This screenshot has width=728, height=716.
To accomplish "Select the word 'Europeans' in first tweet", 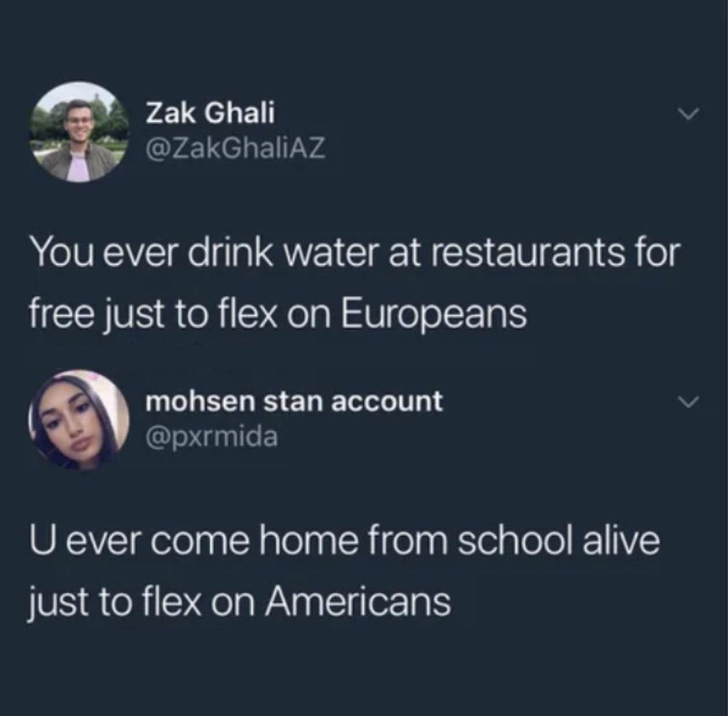I will [434, 315].
